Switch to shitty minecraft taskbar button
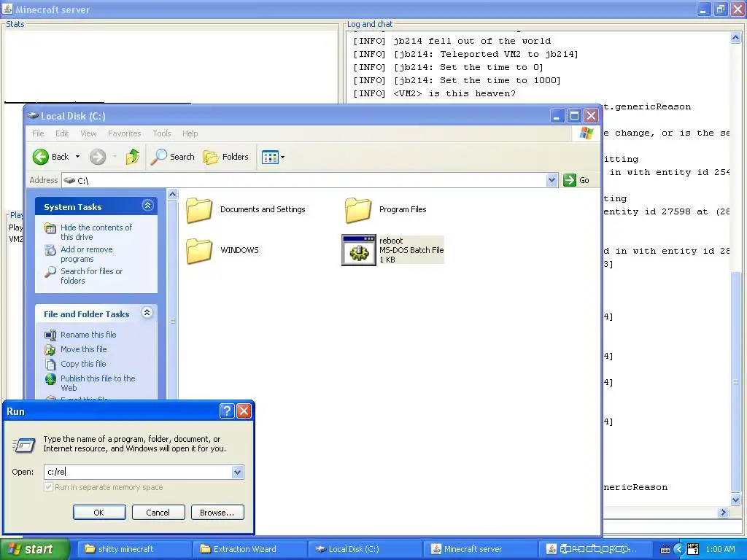 [134, 549]
